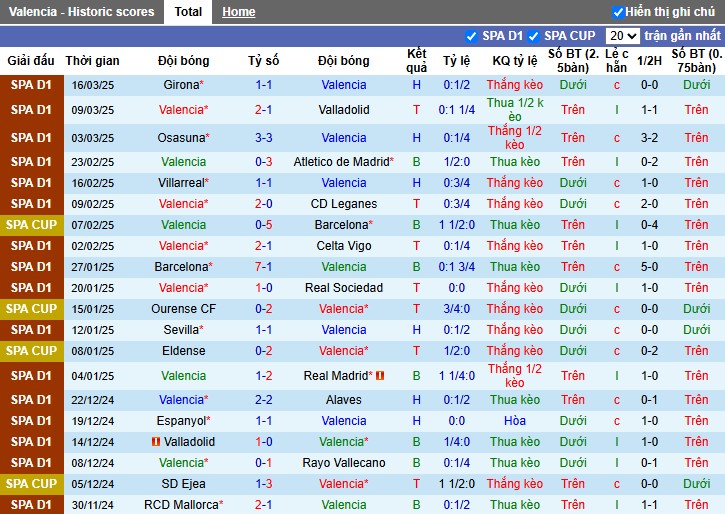Open Ourense CF team link

tap(183, 309)
